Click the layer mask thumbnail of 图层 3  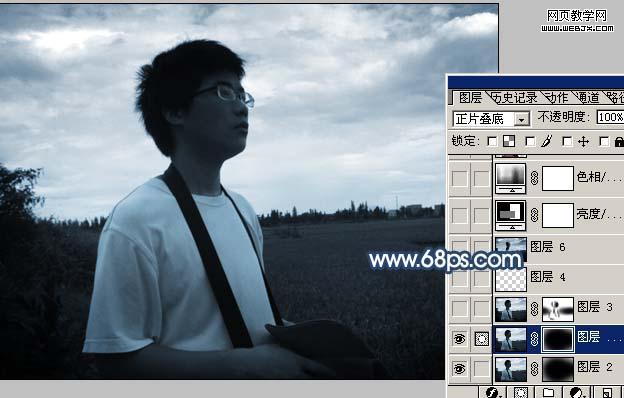pyautogui.click(x=558, y=309)
